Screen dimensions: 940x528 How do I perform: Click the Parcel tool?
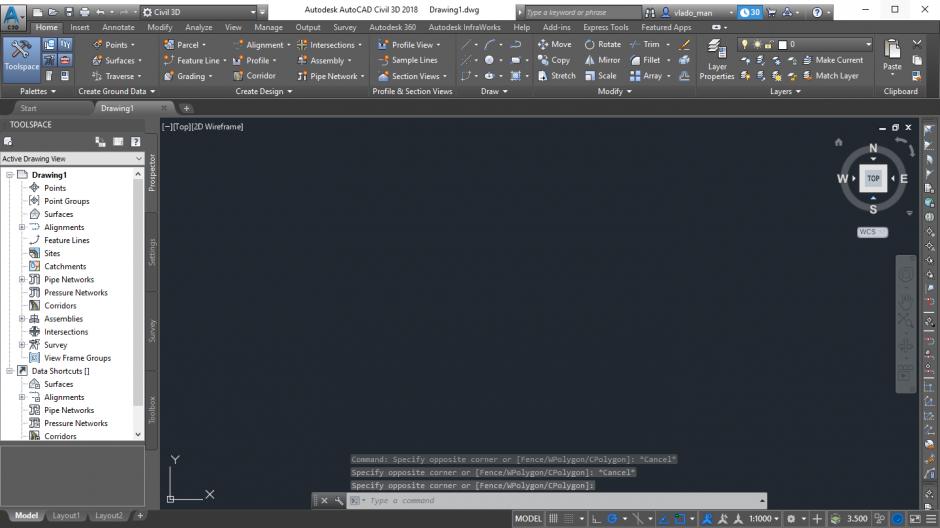(x=184, y=44)
